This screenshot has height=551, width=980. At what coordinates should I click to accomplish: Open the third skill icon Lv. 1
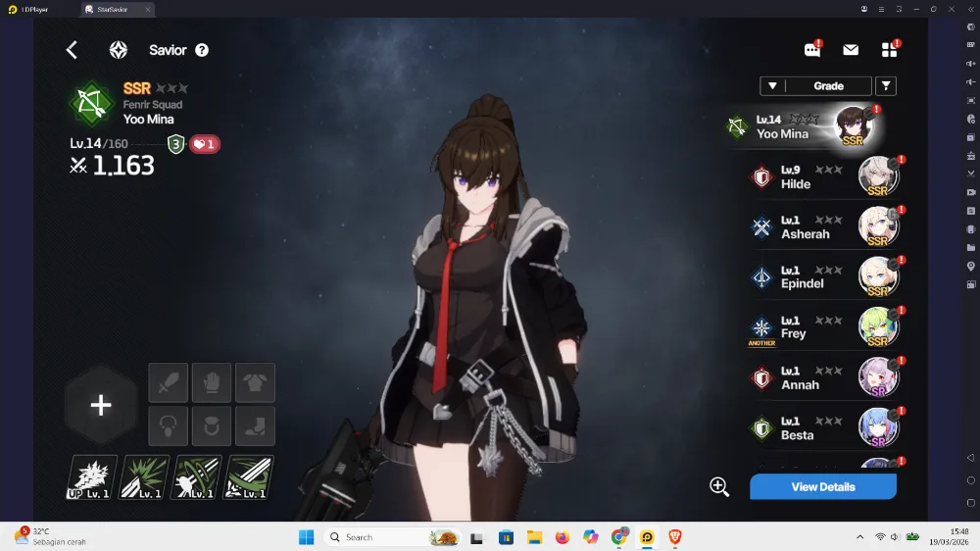pos(197,477)
